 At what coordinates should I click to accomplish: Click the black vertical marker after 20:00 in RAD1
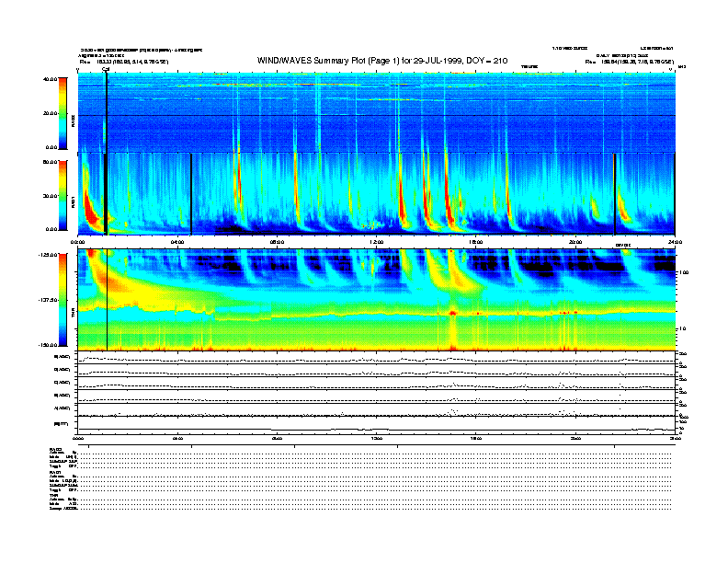click(615, 193)
